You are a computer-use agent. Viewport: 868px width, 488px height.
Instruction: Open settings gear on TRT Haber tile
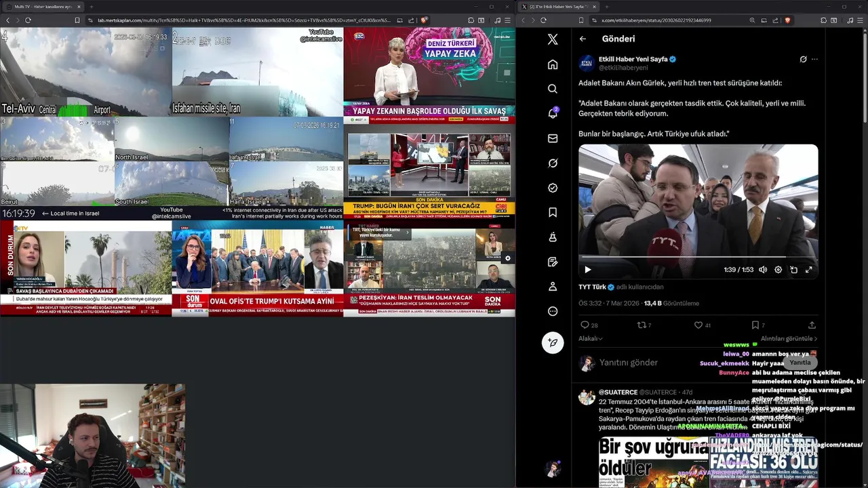507,258
